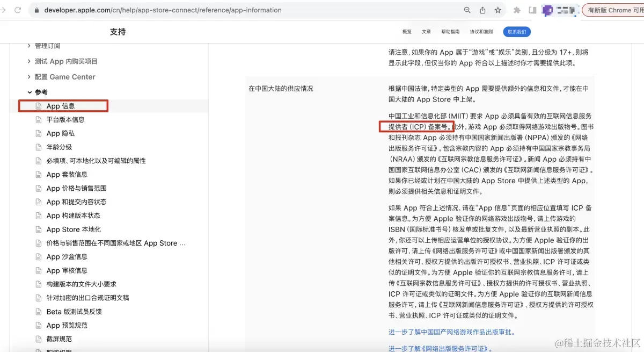The height and width of the screenshot is (352, 644).
Task: Open the App 隐私 sidebar item
Action: [x=61, y=133]
